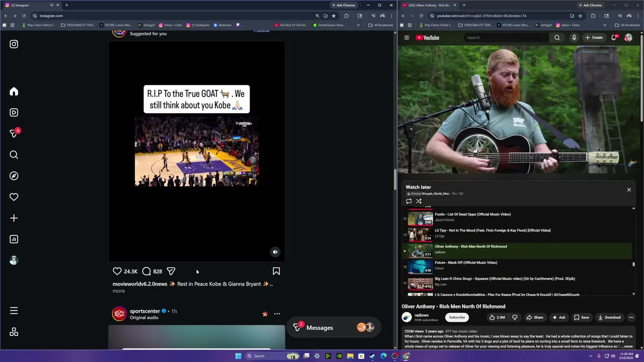Follow the suggested account

click(x=262, y=31)
